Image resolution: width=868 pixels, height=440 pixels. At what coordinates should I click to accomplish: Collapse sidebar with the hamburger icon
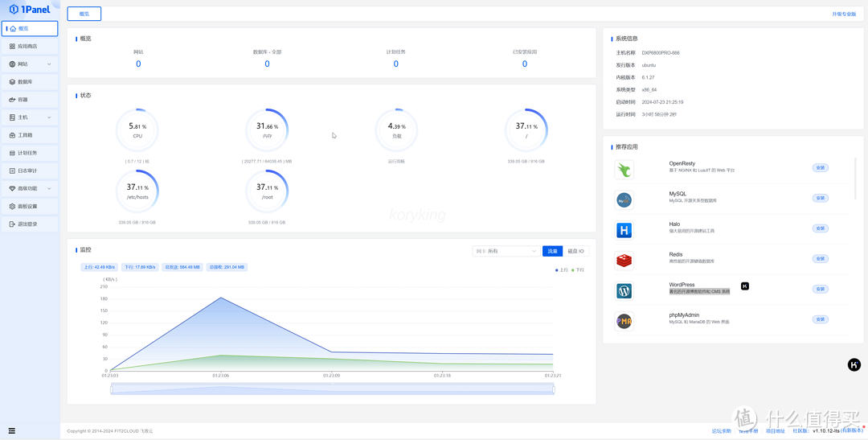point(11,431)
